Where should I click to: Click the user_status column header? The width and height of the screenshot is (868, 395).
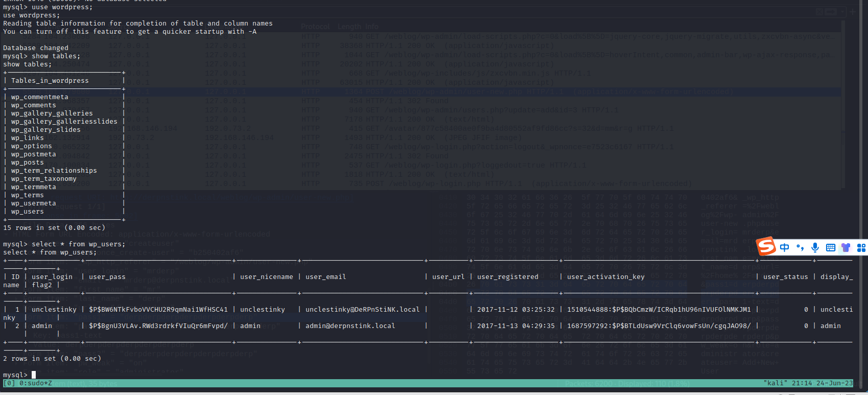[x=786, y=277]
